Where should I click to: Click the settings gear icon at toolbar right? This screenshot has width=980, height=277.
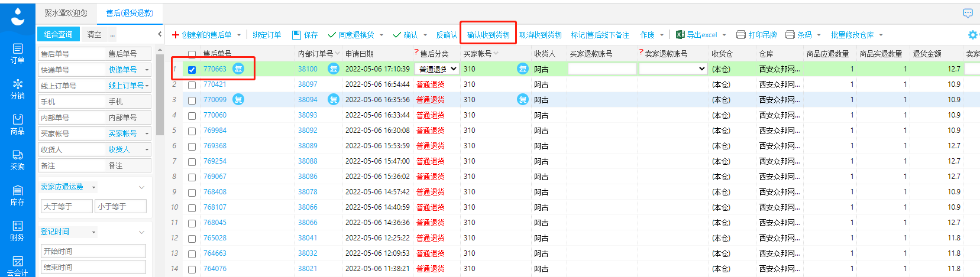(x=972, y=35)
